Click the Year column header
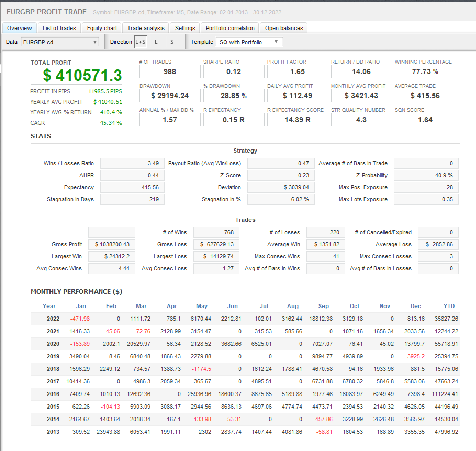This screenshot has width=476, height=451. (x=49, y=306)
